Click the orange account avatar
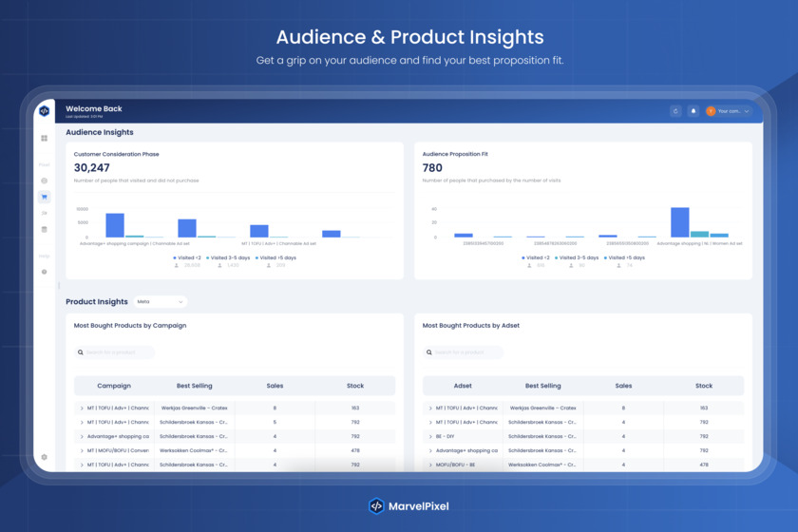The width and height of the screenshot is (798, 532). pos(711,111)
